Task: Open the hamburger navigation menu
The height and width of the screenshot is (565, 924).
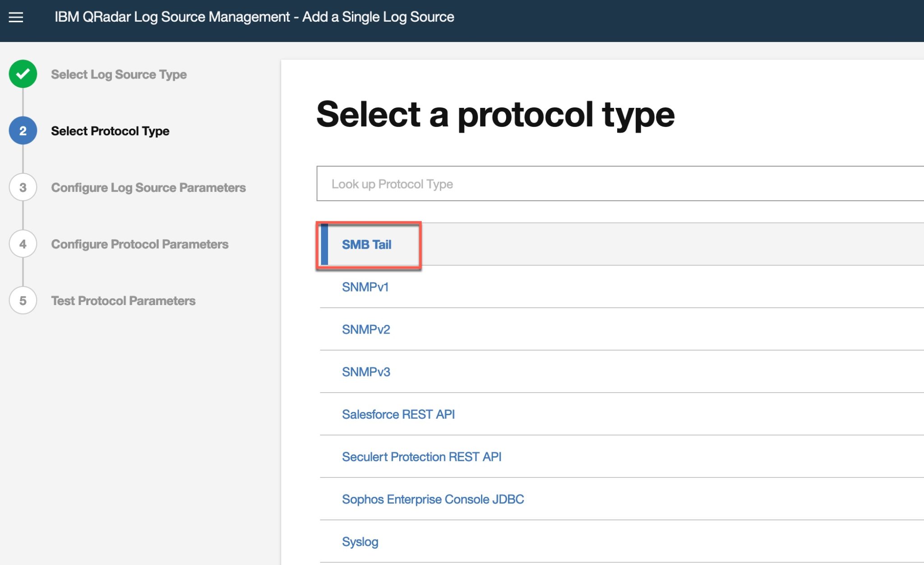Action: 16,17
